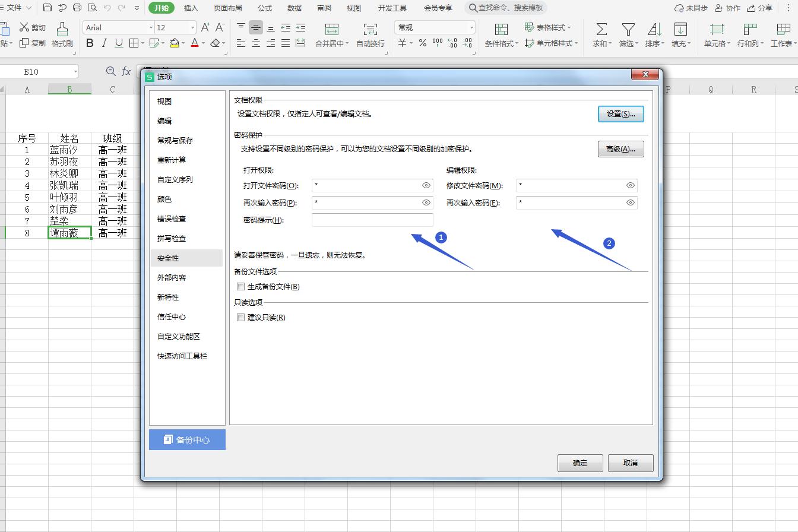Toggle 自动换行 wrap text

[369, 28]
